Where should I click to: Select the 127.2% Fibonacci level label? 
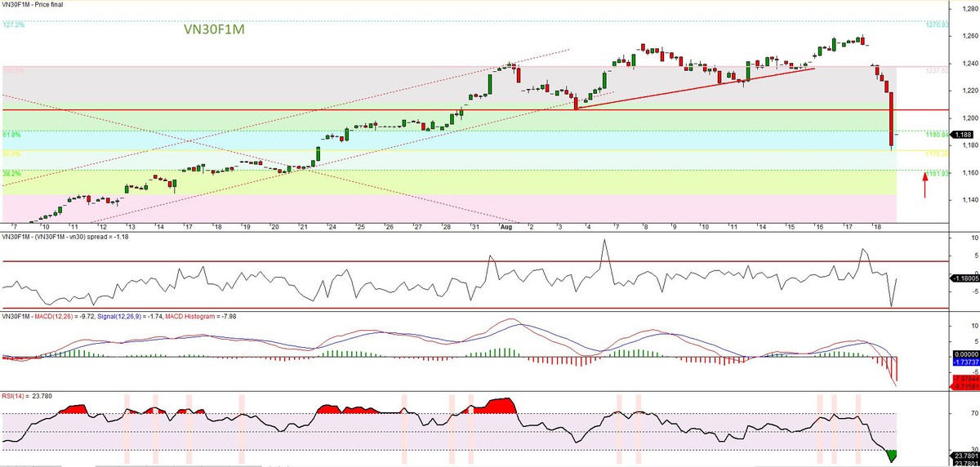tap(13, 24)
